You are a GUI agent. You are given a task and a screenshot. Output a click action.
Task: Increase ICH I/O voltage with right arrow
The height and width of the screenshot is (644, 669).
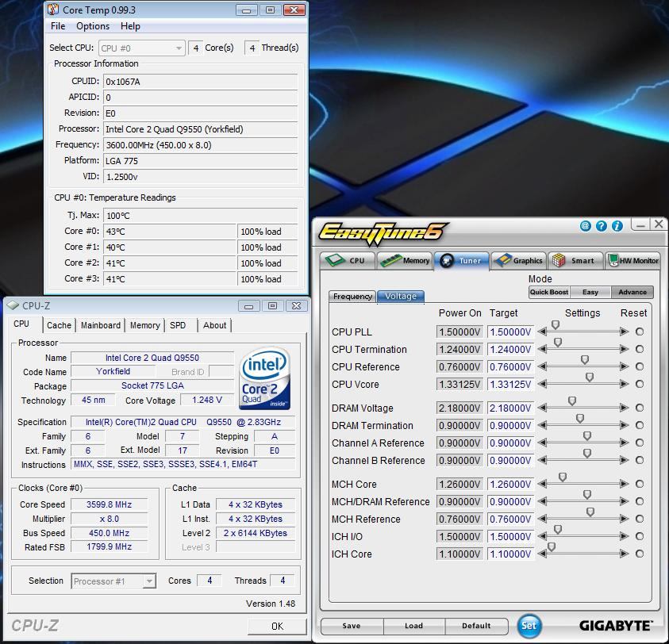click(x=624, y=536)
